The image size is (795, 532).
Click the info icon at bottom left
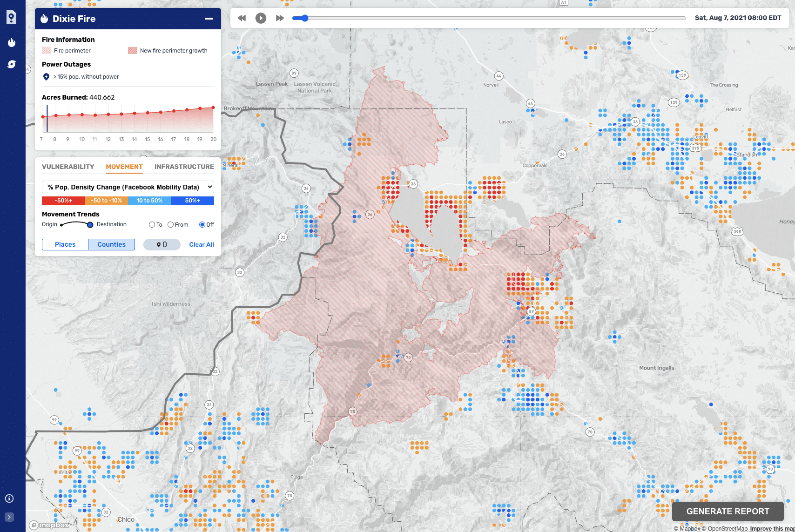[8, 498]
